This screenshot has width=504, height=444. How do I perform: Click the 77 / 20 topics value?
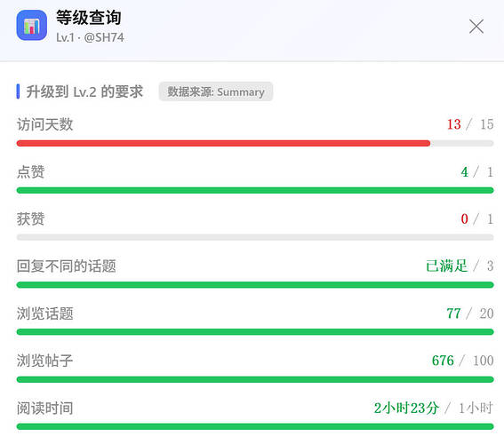(470, 313)
